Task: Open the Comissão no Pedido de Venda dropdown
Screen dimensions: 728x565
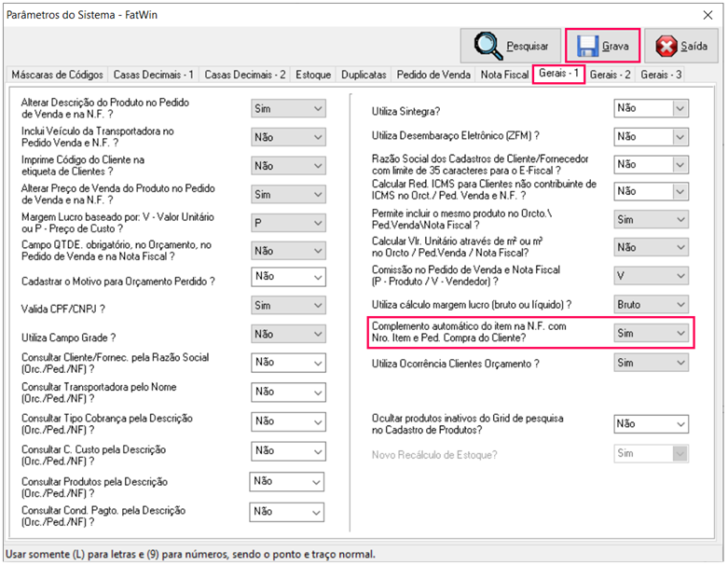Action: click(x=679, y=276)
